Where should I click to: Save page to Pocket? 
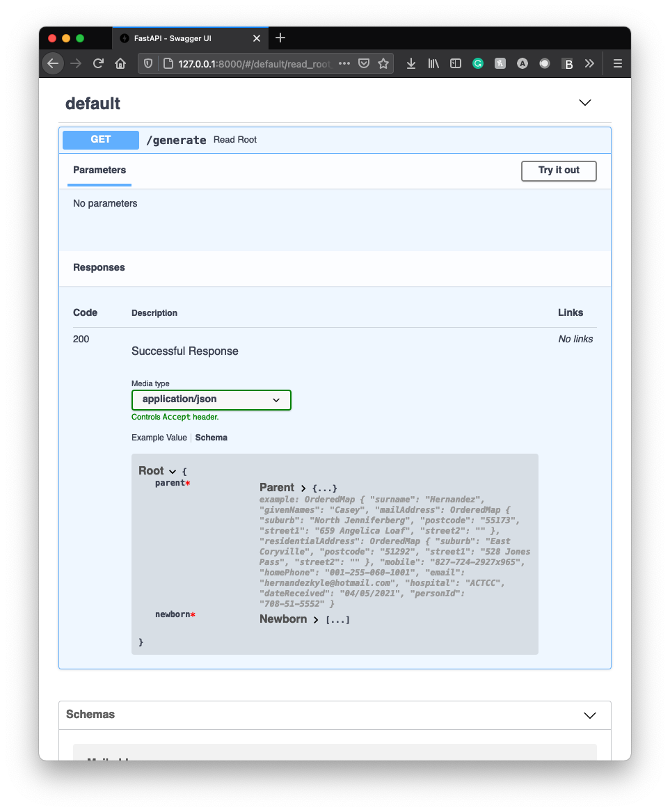click(x=364, y=64)
